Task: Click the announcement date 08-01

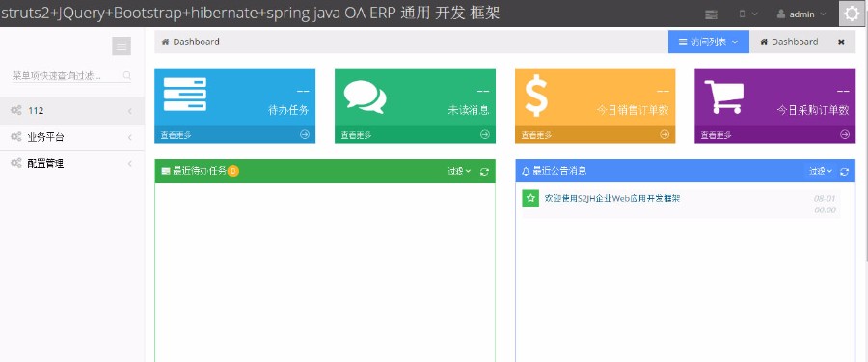Action: [x=825, y=199]
